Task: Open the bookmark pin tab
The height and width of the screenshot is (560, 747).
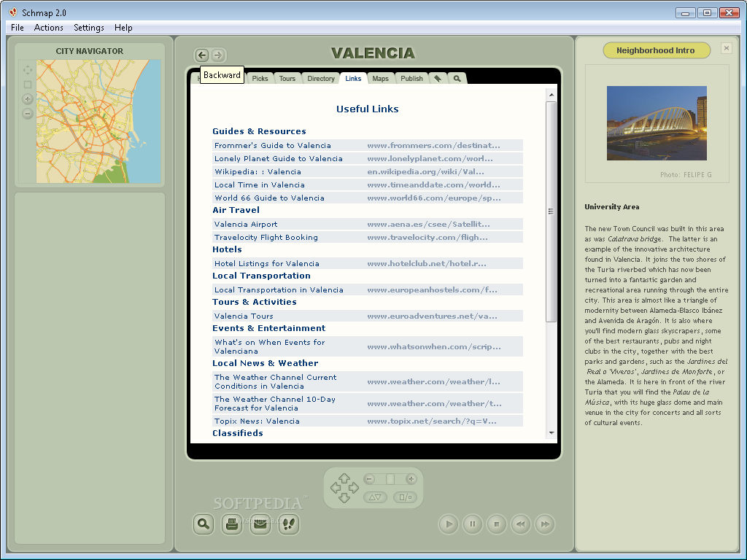Action: pos(438,79)
